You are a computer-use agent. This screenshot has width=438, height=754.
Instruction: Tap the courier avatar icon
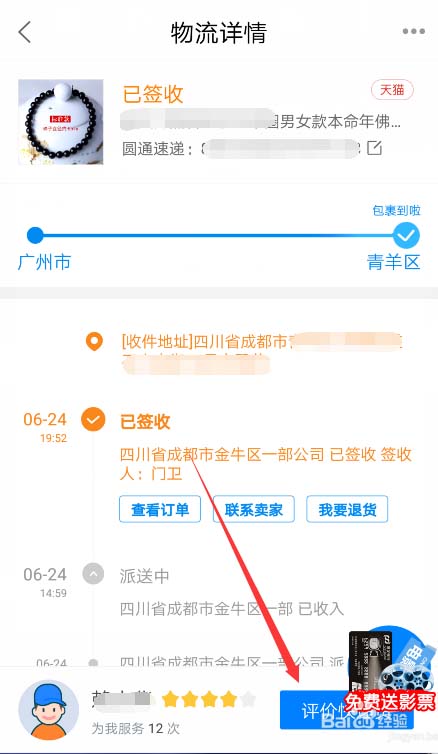pyautogui.click(x=49, y=710)
